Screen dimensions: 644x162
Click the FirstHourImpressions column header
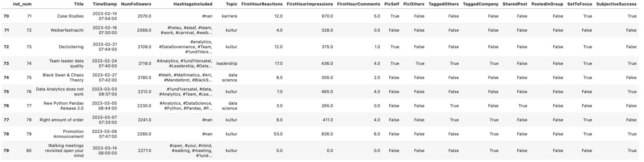[x=309, y=4]
